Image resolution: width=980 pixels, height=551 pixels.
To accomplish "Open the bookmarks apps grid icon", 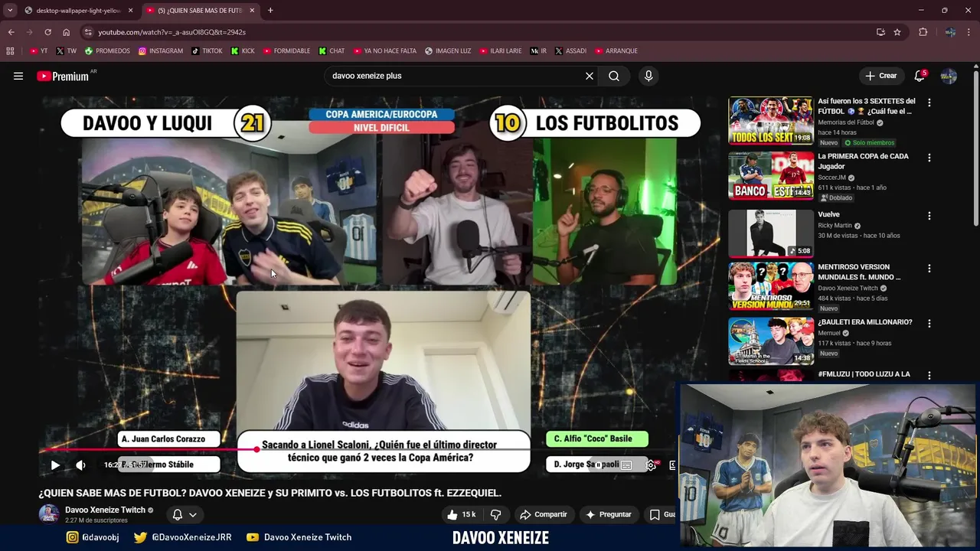I will [10, 51].
